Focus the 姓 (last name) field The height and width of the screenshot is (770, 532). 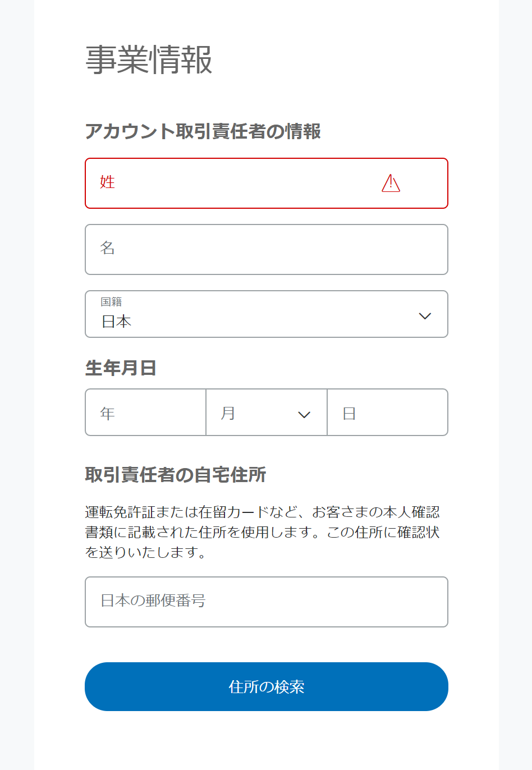pos(236,183)
